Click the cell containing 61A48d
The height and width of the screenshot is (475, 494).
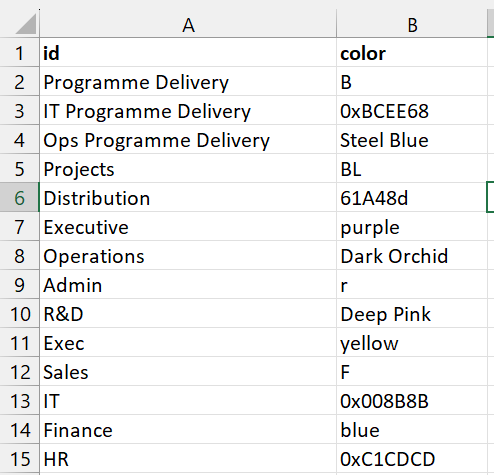click(412, 197)
